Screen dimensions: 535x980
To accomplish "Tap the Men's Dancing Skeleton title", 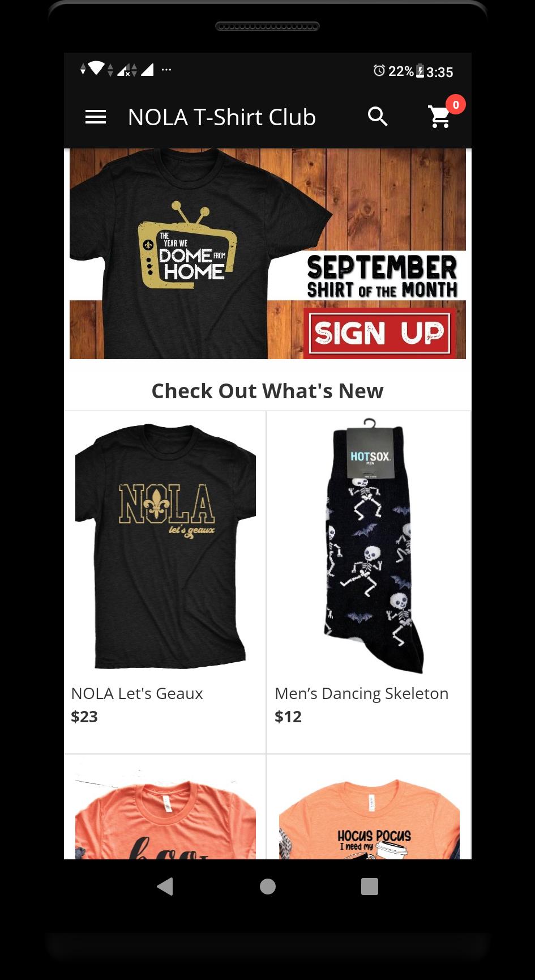I will (x=361, y=693).
